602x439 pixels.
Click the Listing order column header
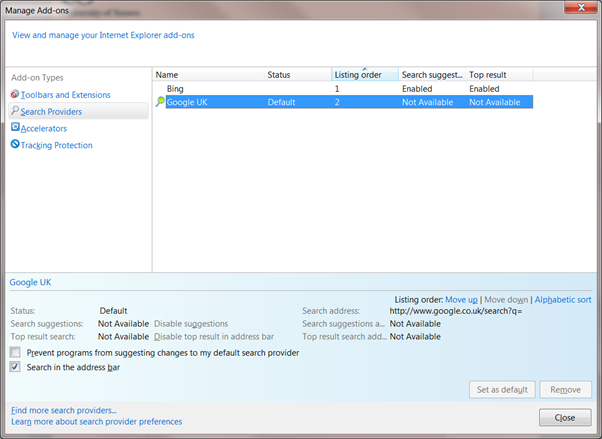[x=365, y=75]
